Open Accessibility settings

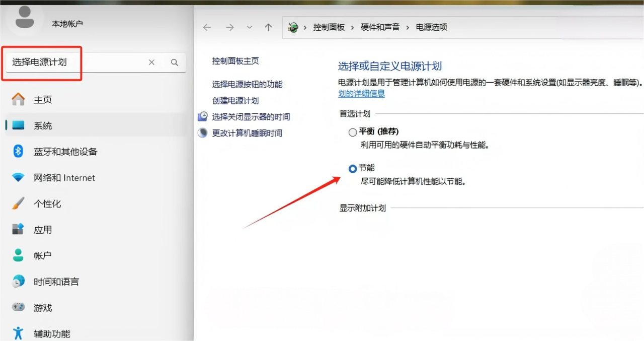point(51,333)
